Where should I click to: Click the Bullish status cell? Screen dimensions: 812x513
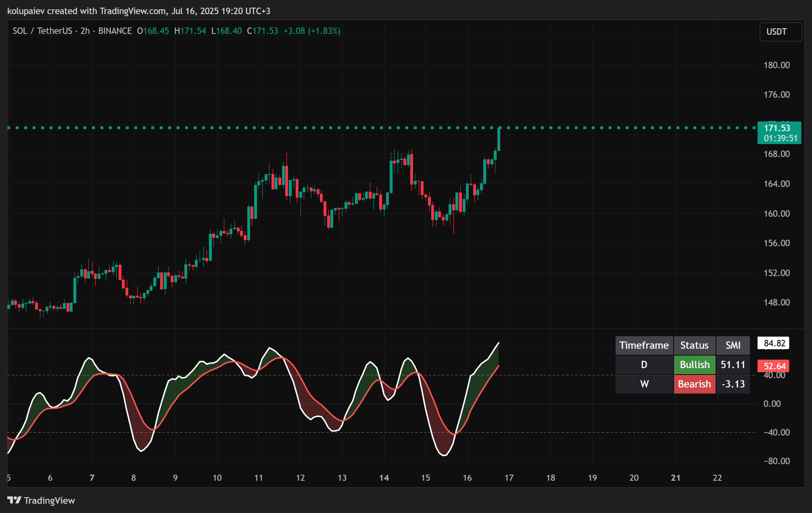pyautogui.click(x=695, y=364)
